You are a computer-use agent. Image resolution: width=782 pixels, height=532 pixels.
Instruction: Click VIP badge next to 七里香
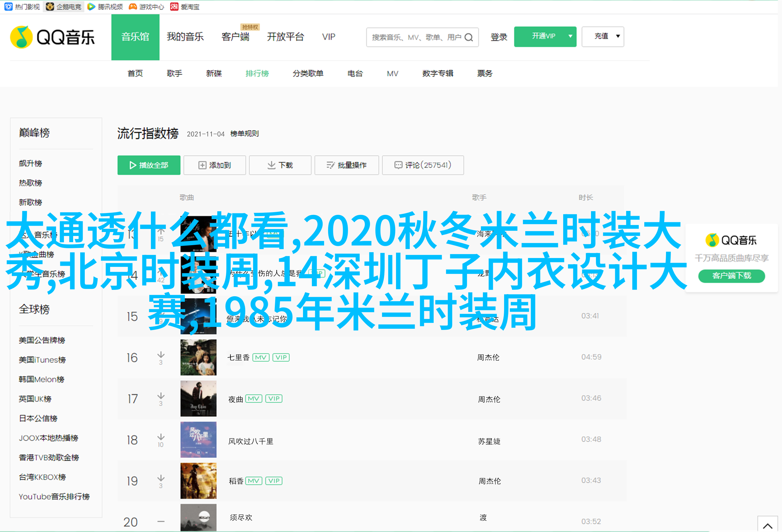pos(281,357)
